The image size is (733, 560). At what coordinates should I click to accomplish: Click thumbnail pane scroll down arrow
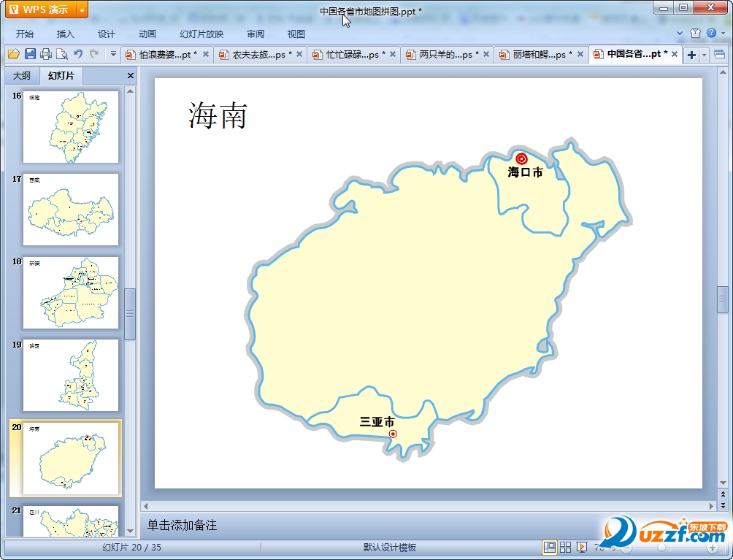131,531
